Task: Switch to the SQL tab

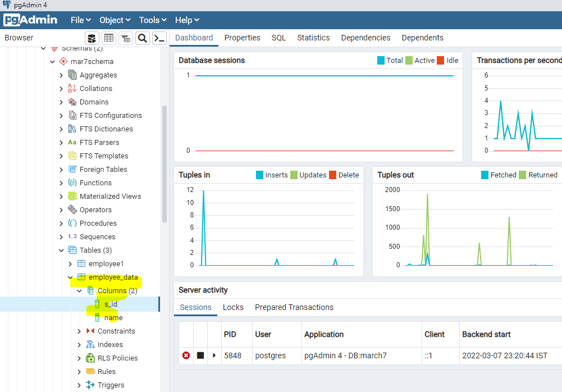Action: (278, 38)
